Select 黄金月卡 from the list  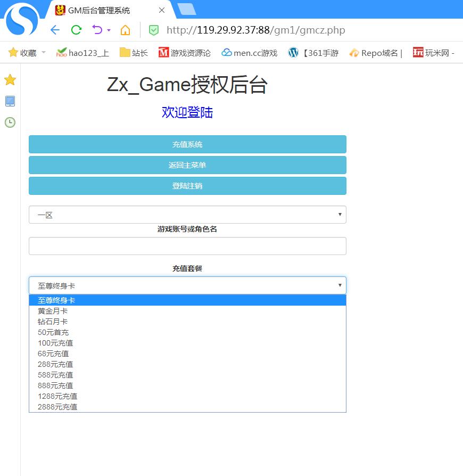click(53, 311)
